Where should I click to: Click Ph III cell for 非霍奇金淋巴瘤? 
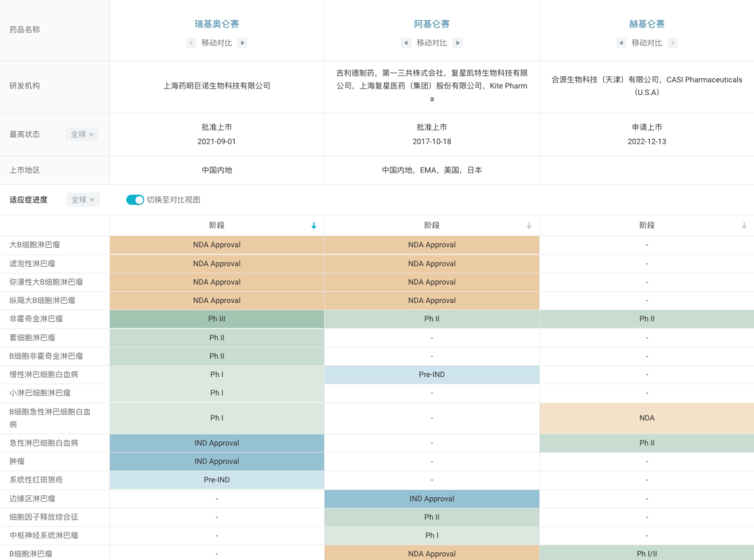[217, 319]
